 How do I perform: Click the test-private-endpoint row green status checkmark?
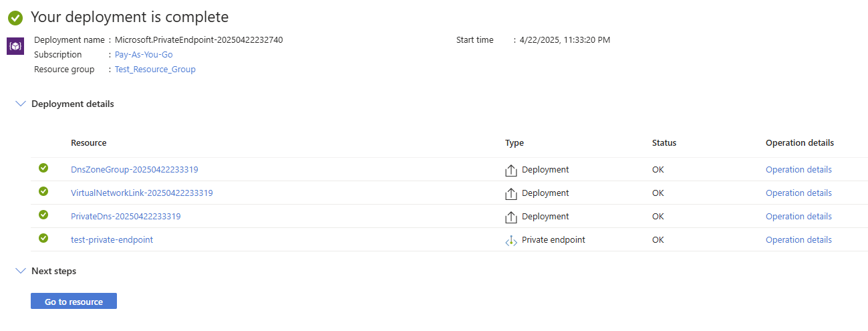[x=43, y=238]
